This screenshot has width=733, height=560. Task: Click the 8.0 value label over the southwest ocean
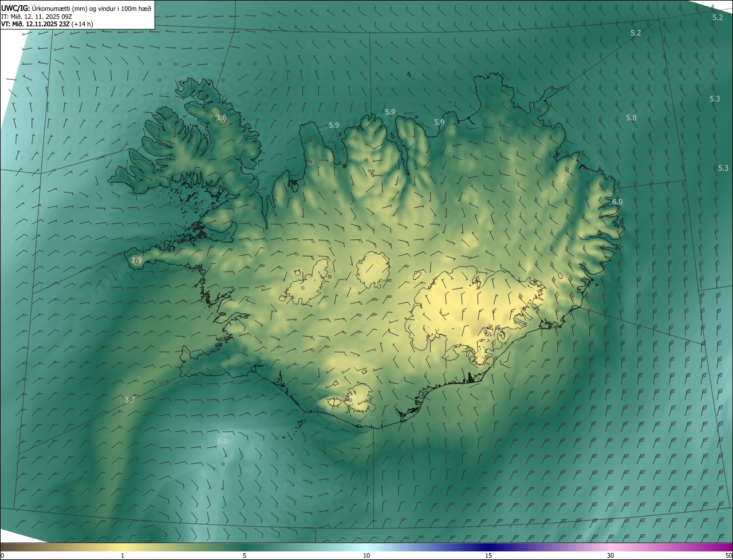[222, 441]
